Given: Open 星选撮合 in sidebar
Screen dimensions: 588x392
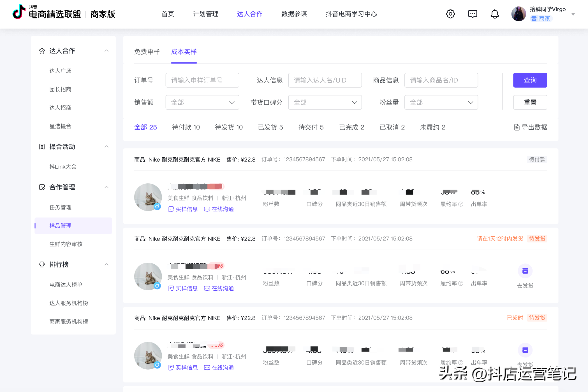Looking at the screenshot, I should (x=60, y=126).
